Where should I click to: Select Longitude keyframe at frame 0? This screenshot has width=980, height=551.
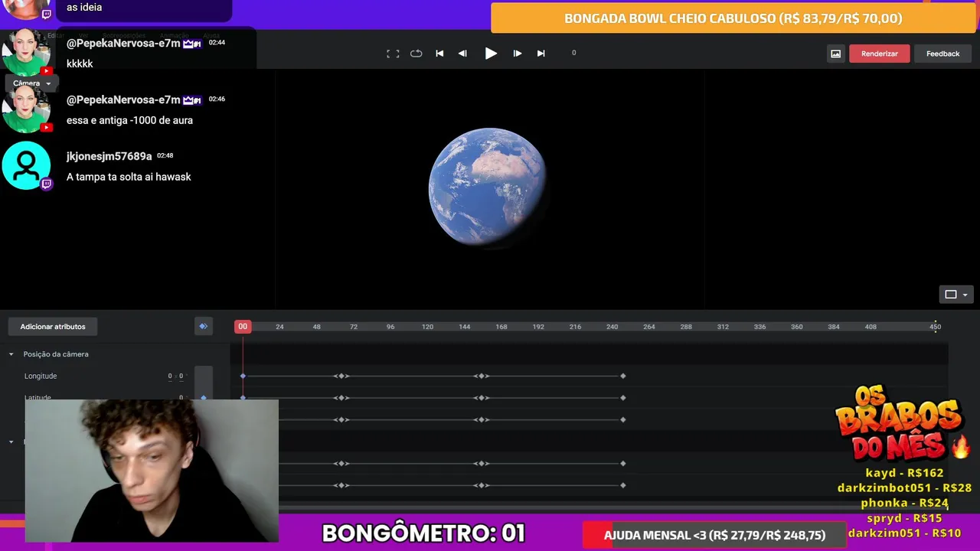(243, 376)
